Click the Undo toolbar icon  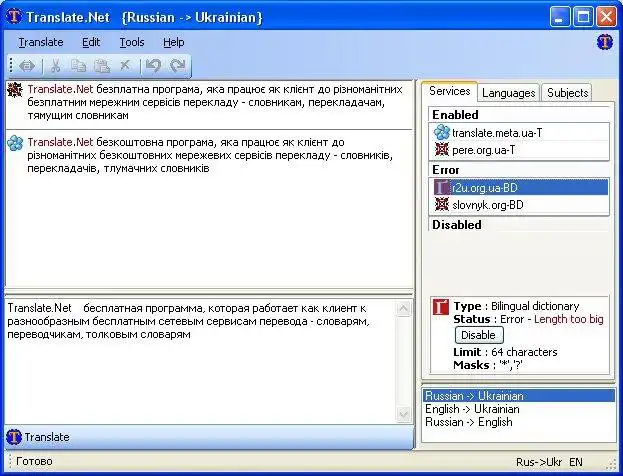153,66
